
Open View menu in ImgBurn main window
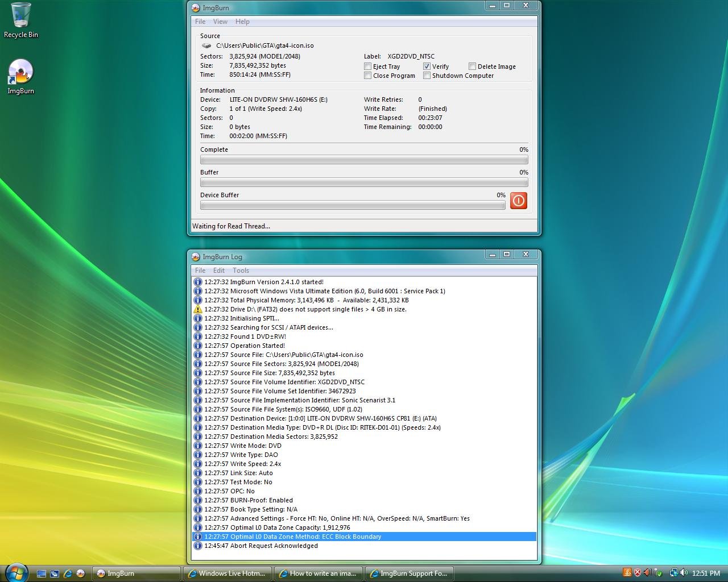(x=220, y=22)
